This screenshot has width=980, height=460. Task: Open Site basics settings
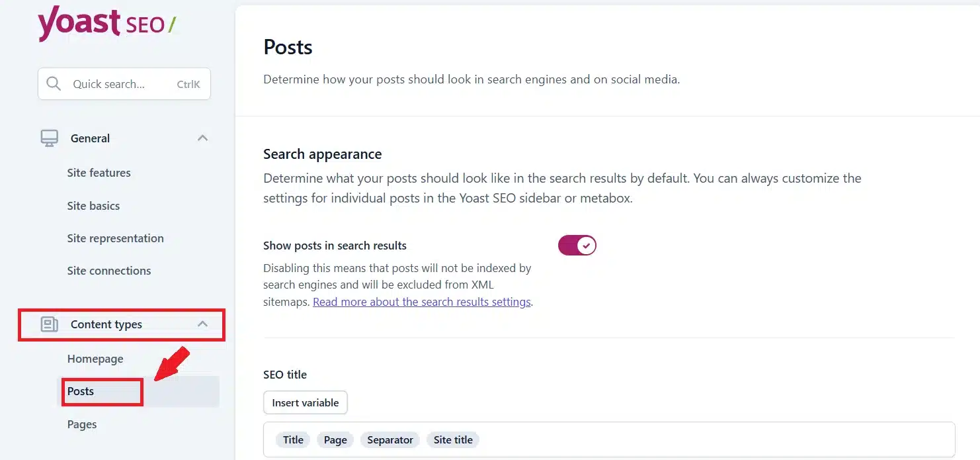point(93,205)
